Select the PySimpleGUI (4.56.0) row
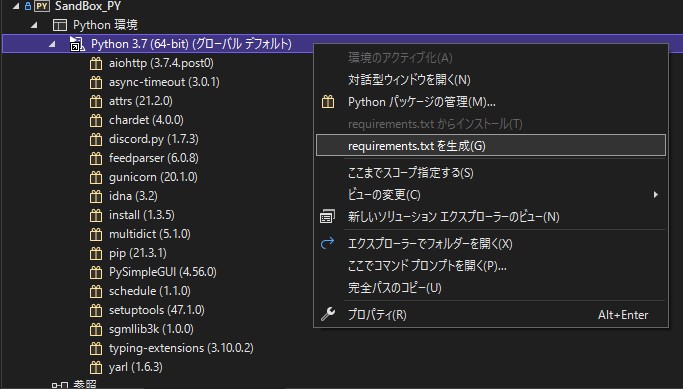Image resolution: width=683 pixels, height=389 pixels. coord(163,272)
